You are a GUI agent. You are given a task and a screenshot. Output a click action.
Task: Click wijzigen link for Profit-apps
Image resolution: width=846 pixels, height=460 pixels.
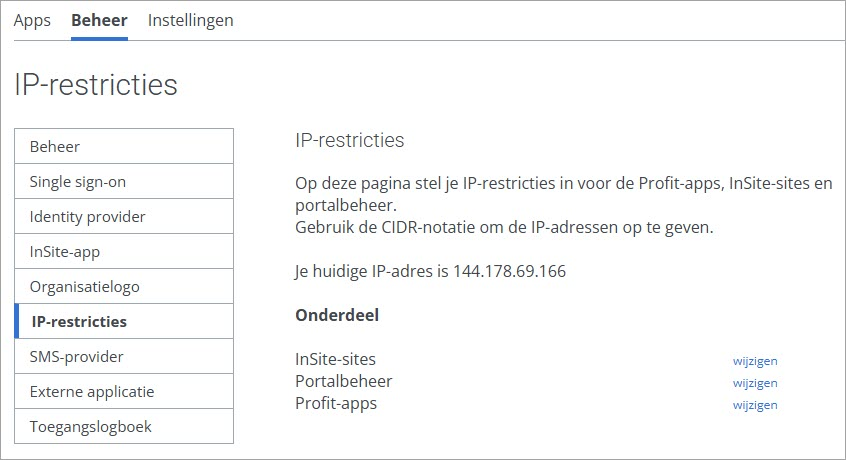755,405
